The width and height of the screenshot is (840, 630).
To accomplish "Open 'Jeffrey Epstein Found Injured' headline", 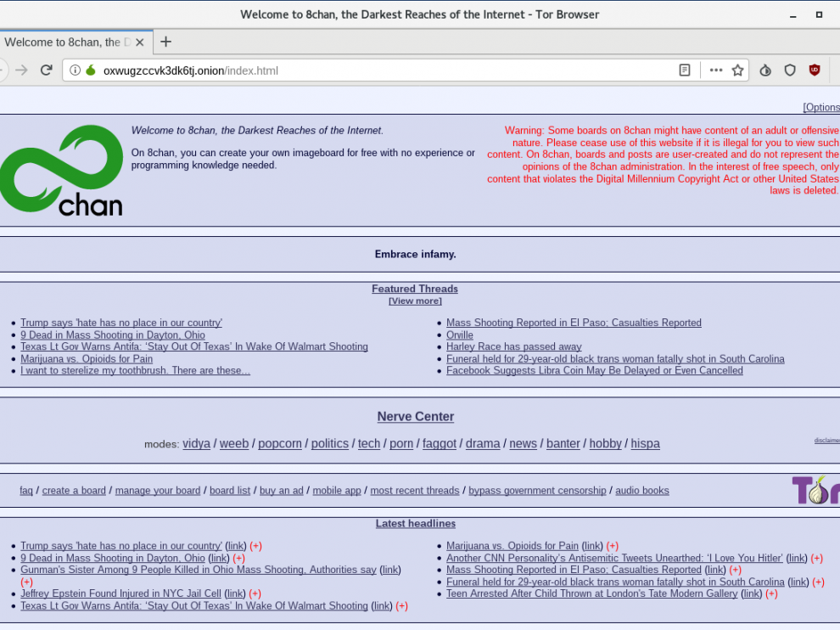I will click(120, 593).
